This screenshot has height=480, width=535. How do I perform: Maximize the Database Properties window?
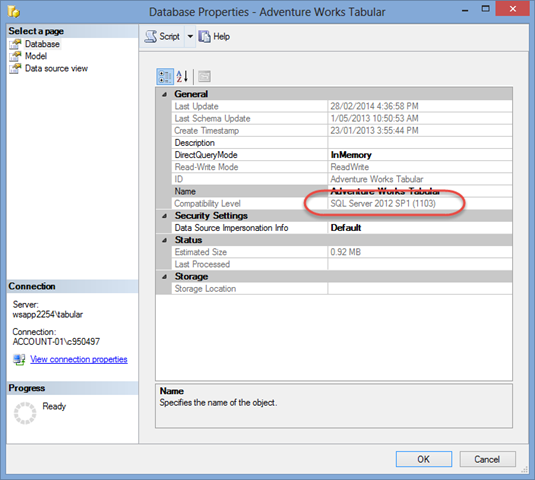[485, 9]
